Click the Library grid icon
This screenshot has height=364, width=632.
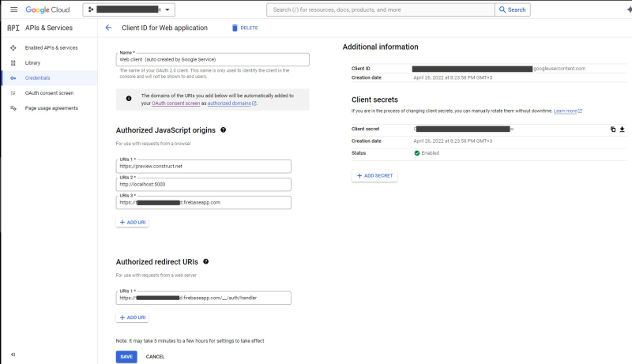[x=13, y=63]
